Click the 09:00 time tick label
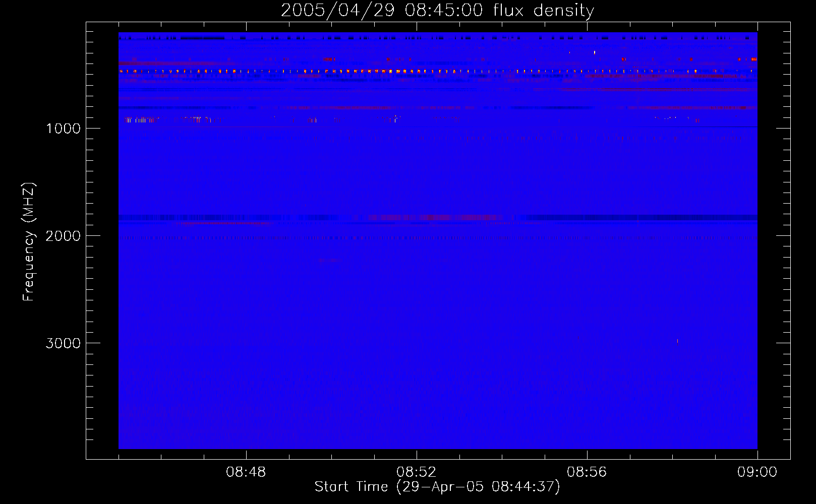Viewport: 816px width, 504px height. [x=757, y=472]
